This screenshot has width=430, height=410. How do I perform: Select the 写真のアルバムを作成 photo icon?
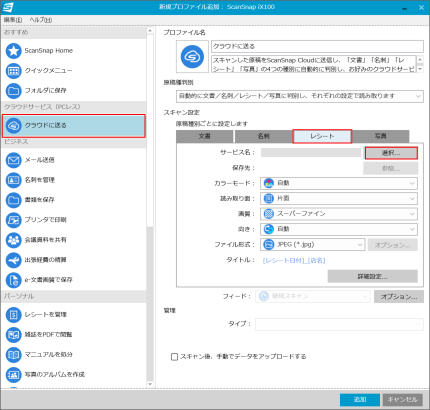pyautogui.click(x=14, y=374)
